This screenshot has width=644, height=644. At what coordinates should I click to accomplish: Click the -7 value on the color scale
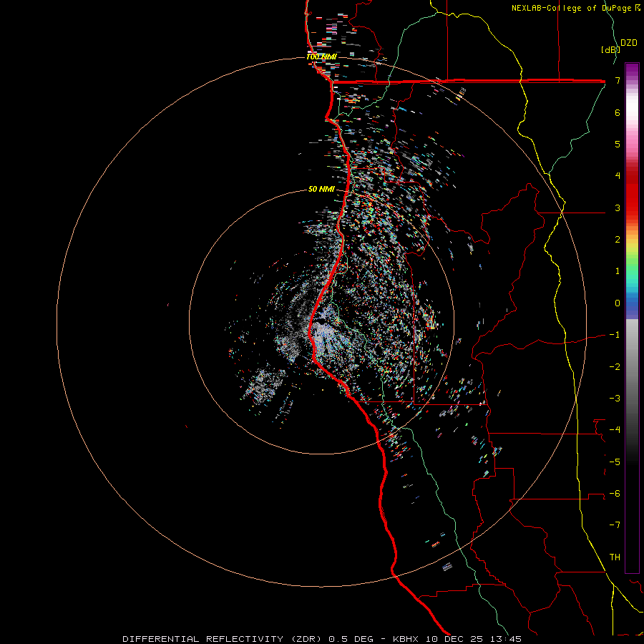615,525
